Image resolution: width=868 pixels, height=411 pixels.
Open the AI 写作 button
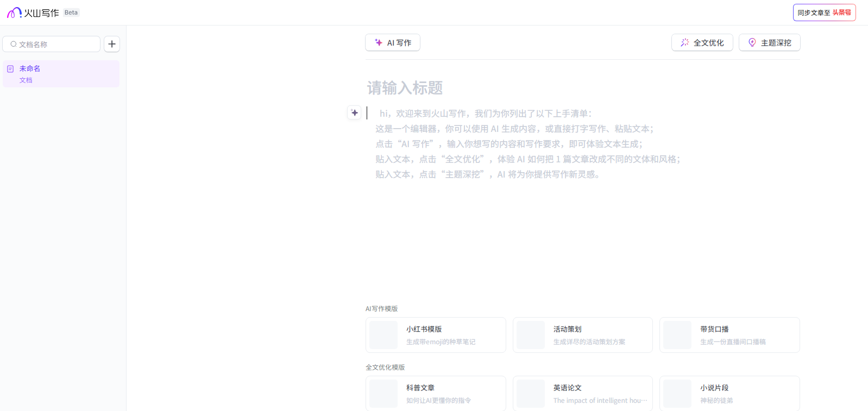click(392, 42)
